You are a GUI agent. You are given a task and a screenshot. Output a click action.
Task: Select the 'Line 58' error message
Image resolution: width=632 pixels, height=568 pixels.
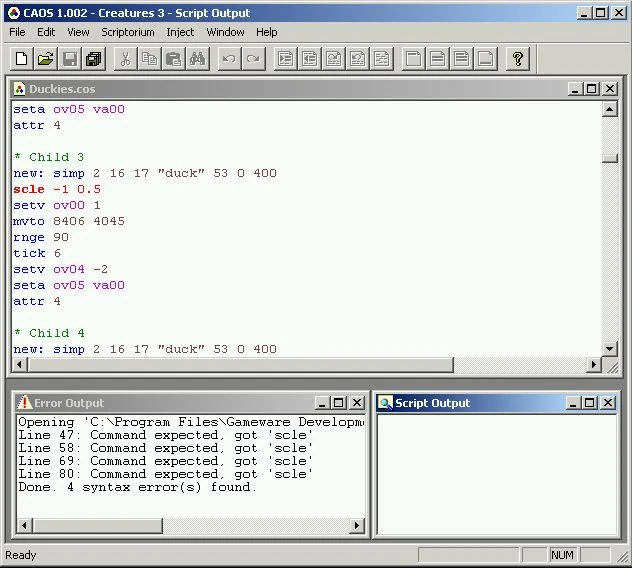point(165,448)
